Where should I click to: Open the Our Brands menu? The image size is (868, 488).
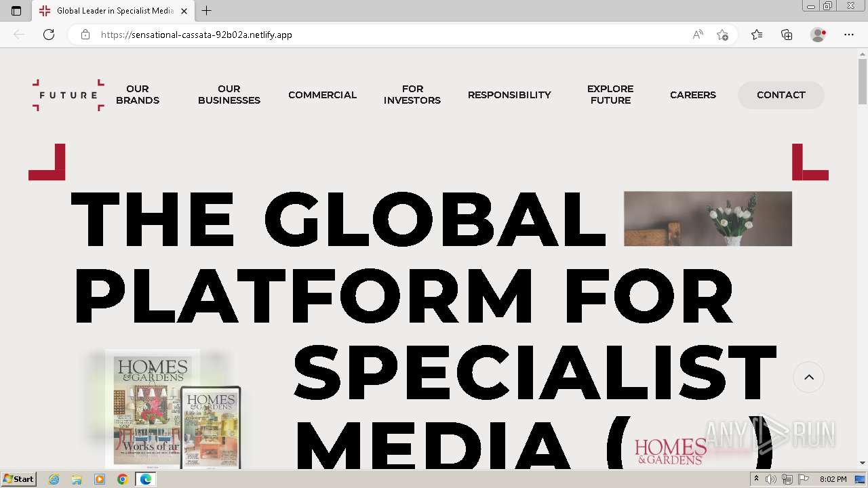pyautogui.click(x=138, y=95)
